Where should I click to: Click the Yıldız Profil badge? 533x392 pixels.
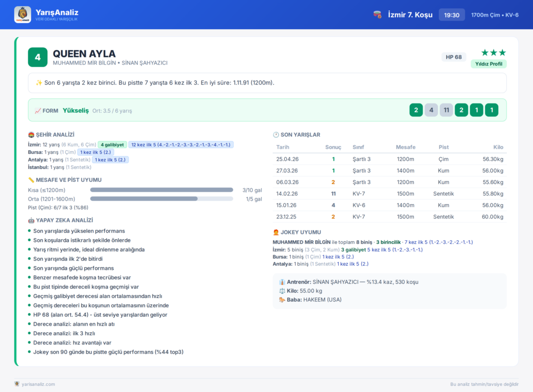(x=488, y=64)
